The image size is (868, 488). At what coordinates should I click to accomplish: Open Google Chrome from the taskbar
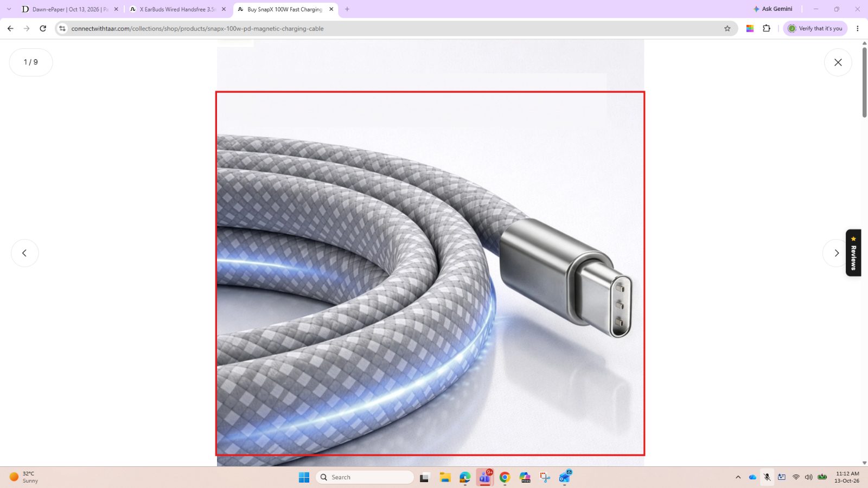[505, 477]
